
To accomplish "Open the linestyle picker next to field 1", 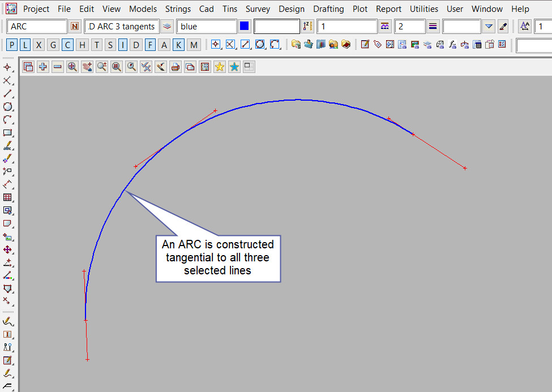I will click(x=386, y=27).
